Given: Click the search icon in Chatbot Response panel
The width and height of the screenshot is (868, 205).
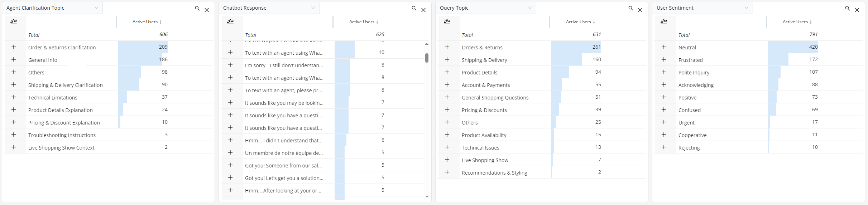Looking at the screenshot, I should [414, 8].
